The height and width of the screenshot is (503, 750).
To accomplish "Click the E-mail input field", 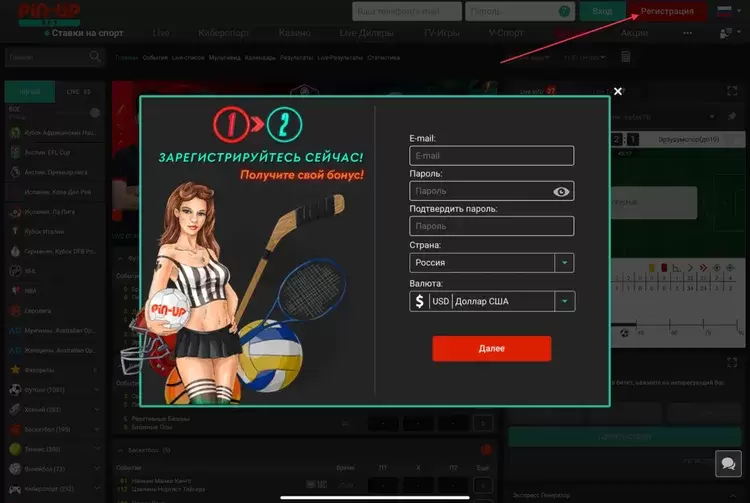I will coord(492,156).
